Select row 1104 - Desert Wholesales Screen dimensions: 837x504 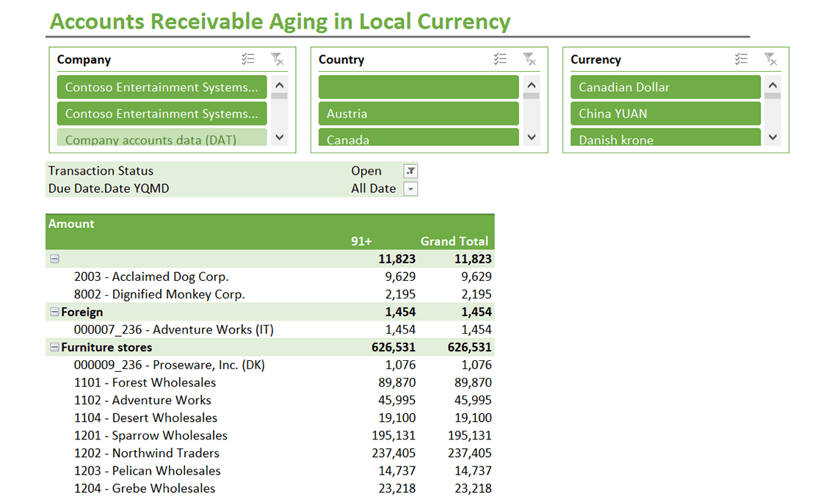click(x=269, y=417)
